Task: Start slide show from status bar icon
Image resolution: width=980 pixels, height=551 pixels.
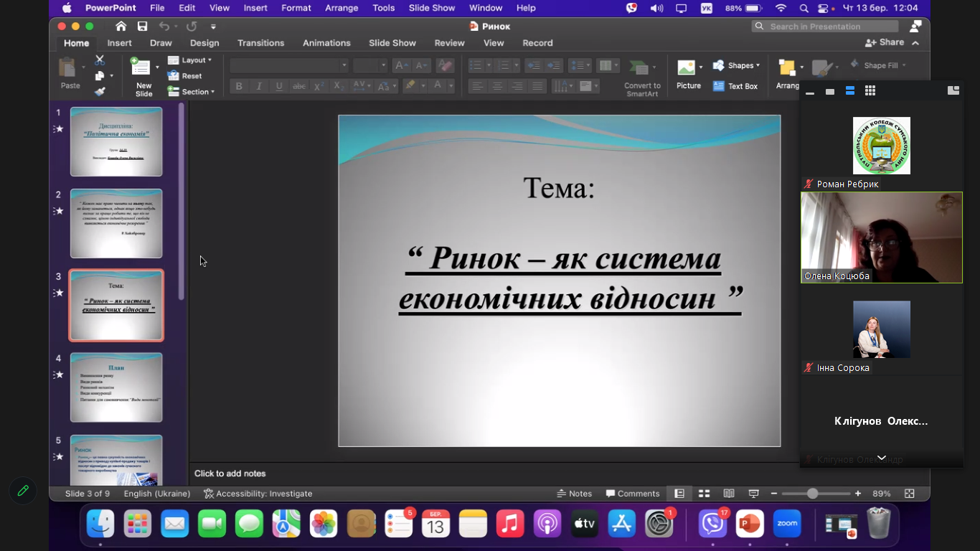Action: (753, 494)
